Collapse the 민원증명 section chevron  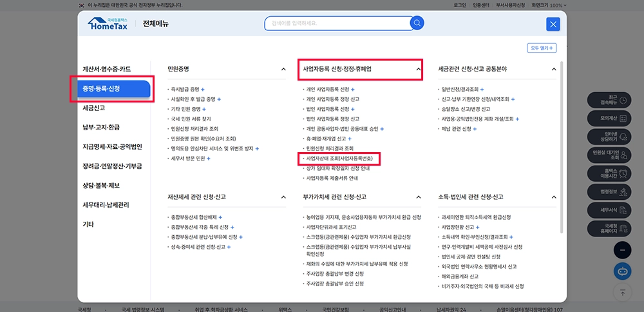pyautogui.click(x=283, y=69)
